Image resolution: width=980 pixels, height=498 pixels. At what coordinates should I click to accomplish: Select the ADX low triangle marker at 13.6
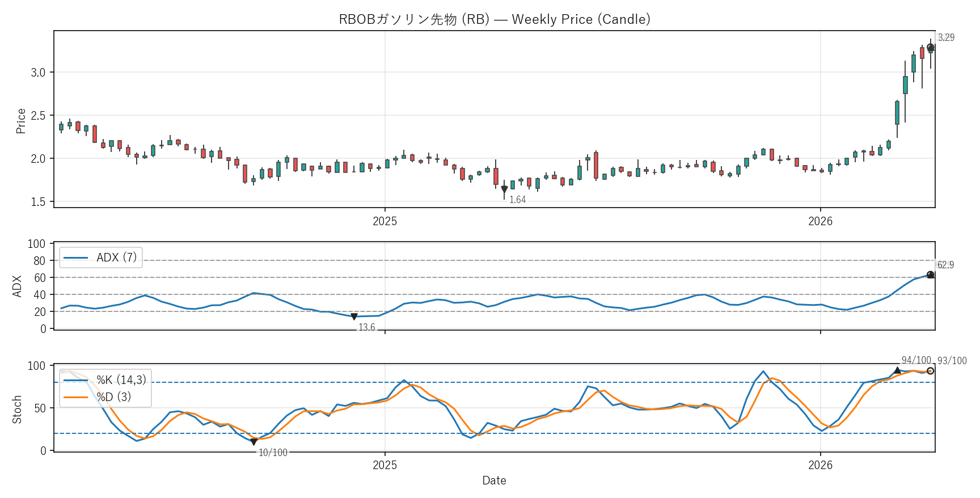point(354,316)
